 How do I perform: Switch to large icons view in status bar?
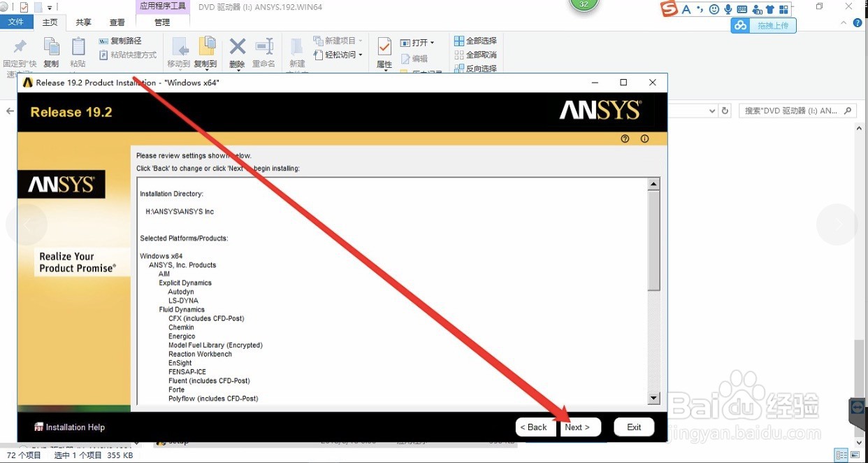click(x=855, y=455)
